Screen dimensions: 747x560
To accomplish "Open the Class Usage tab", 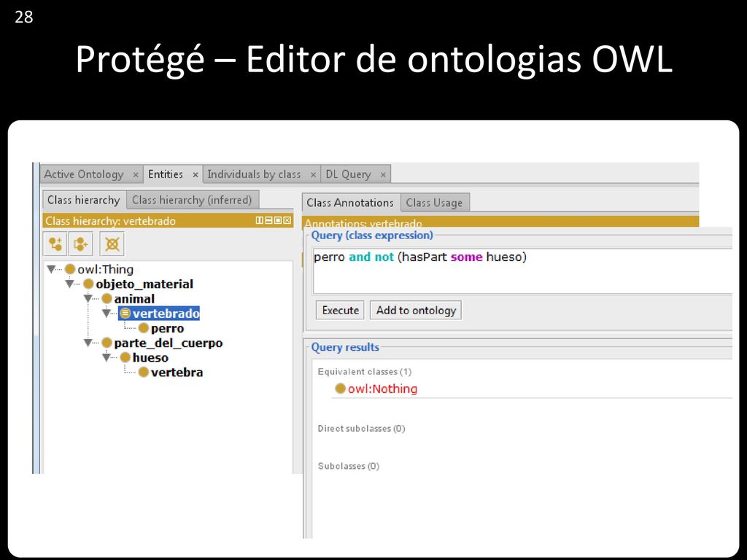I will (x=435, y=203).
